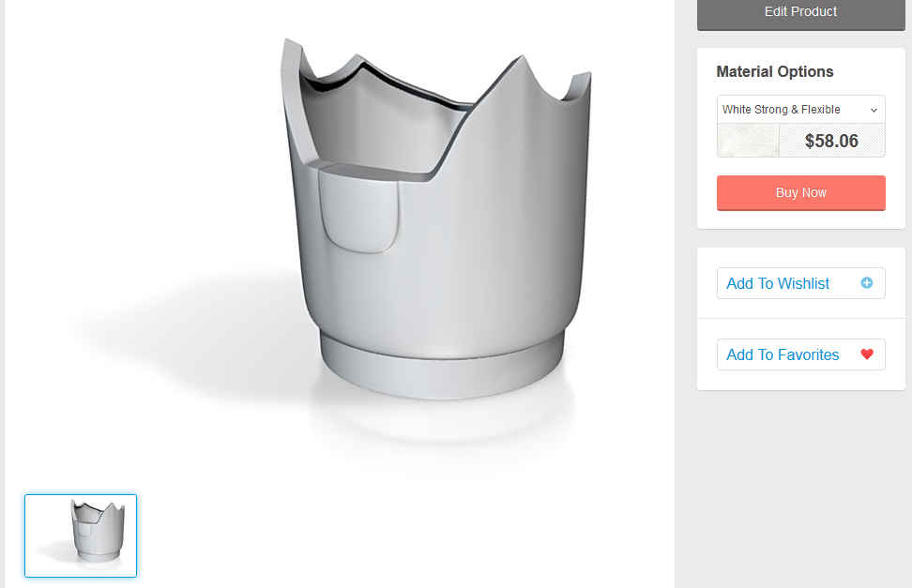Click the Edit Product button
Screen dimensions: 912x588
801,13
